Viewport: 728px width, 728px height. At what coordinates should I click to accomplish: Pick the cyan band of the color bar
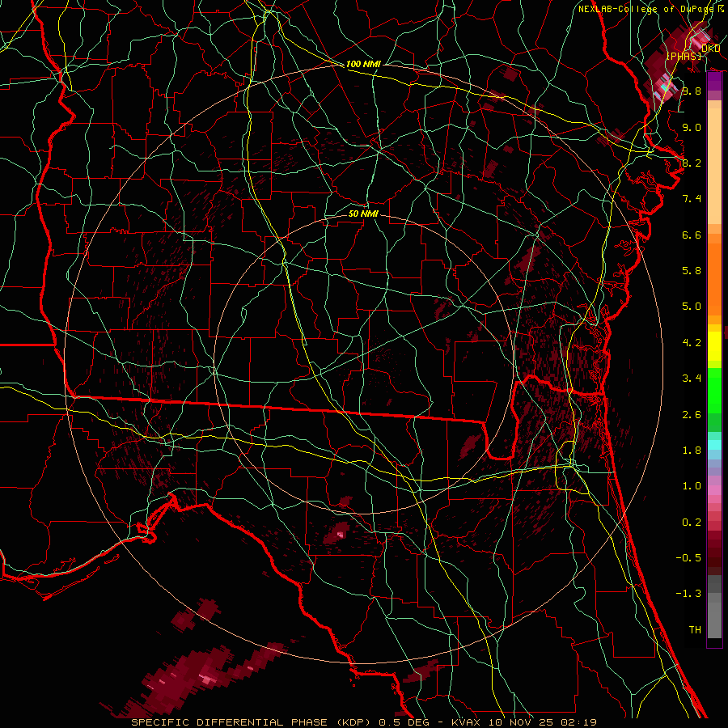pos(714,444)
